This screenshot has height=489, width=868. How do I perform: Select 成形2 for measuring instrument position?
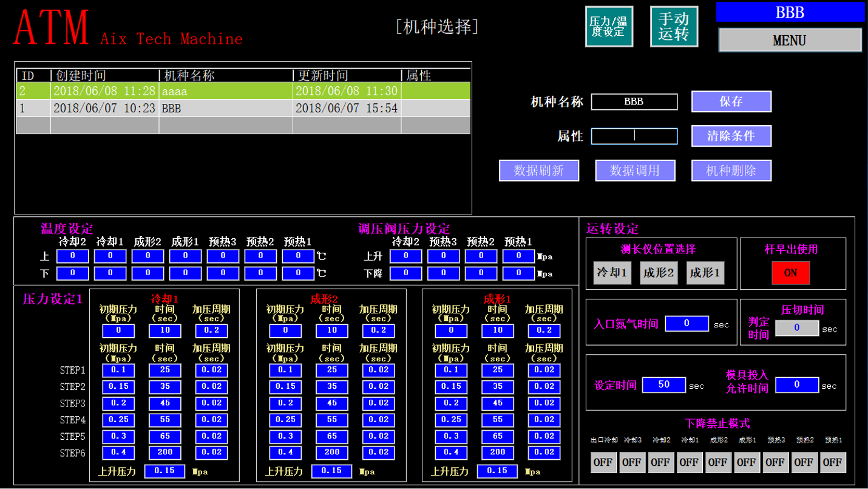pyautogui.click(x=659, y=273)
